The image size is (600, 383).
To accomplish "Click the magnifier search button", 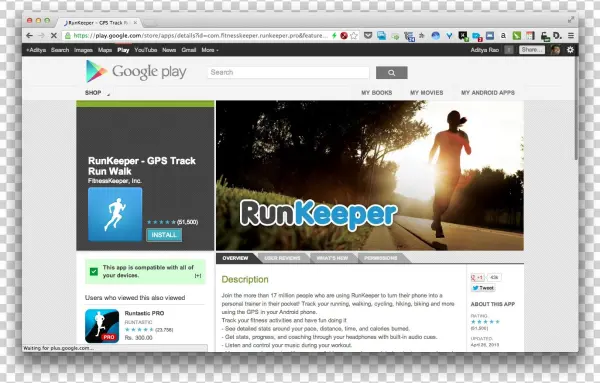I will pos(391,72).
